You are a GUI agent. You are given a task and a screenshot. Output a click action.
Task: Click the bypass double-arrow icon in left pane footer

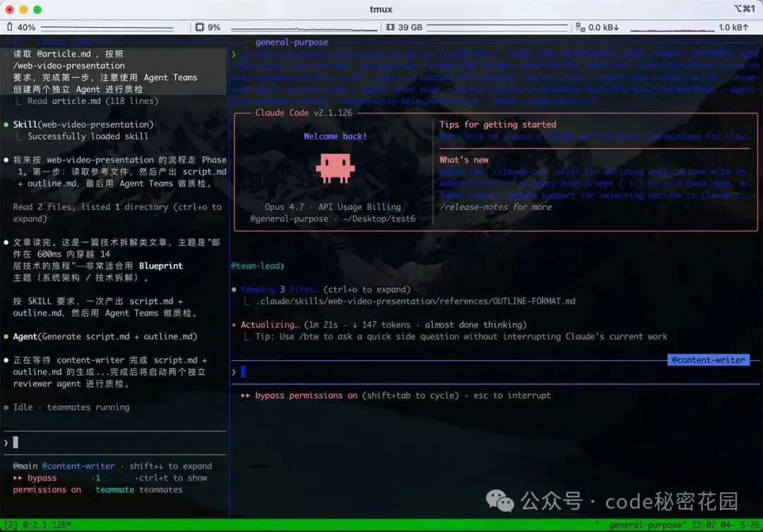coord(18,478)
